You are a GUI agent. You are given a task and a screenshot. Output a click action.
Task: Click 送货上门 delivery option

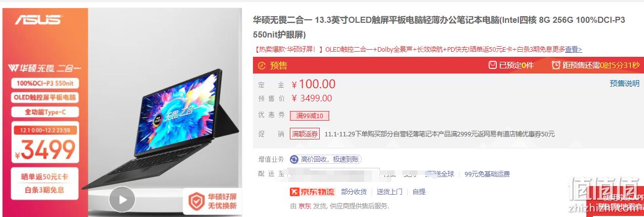[390, 192]
